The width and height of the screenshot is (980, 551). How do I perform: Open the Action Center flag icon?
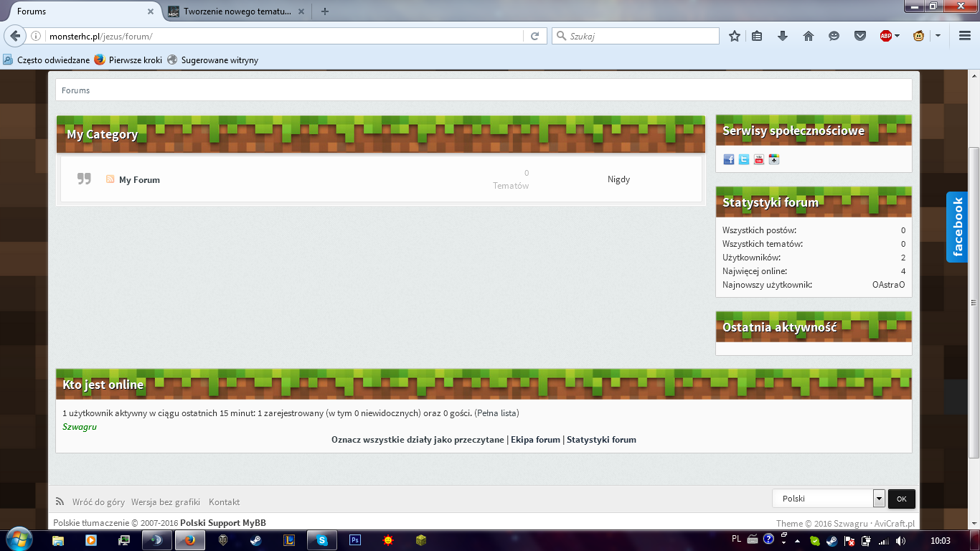849,540
